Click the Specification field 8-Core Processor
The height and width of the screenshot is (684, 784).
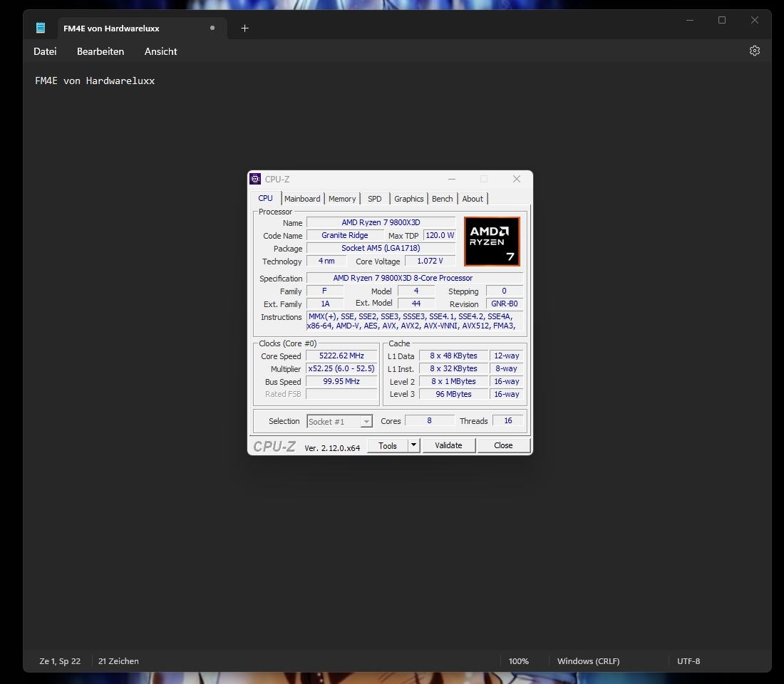tap(415, 278)
